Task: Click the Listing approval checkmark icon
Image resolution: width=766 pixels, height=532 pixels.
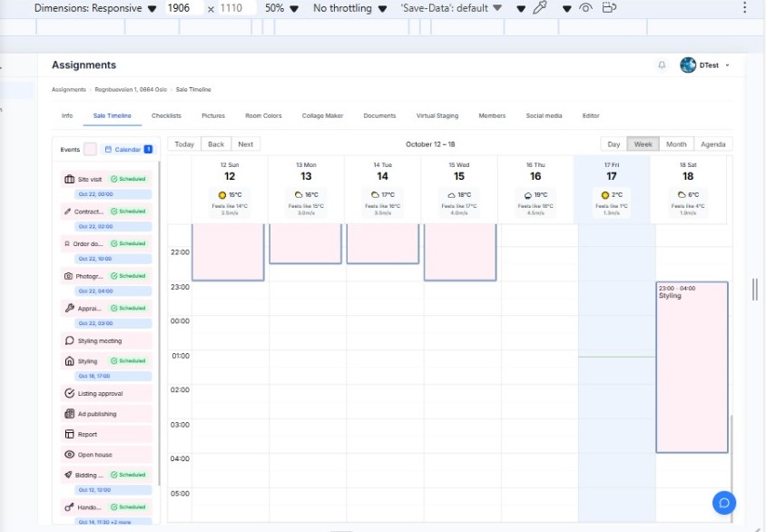Action: (x=69, y=393)
